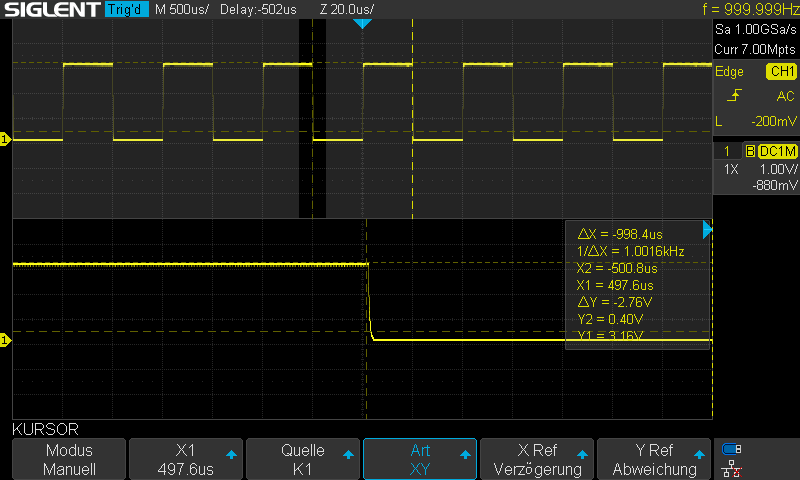Open the X Ref Verzögerung option

point(537,460)
